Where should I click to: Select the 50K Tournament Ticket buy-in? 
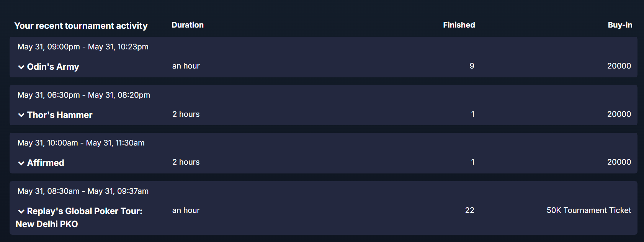point(589,210)
